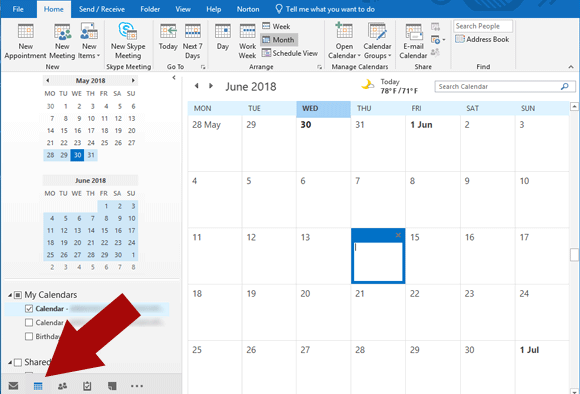580x394 pixels.
Task: Open the New Items menu
Action: [89, 41]
